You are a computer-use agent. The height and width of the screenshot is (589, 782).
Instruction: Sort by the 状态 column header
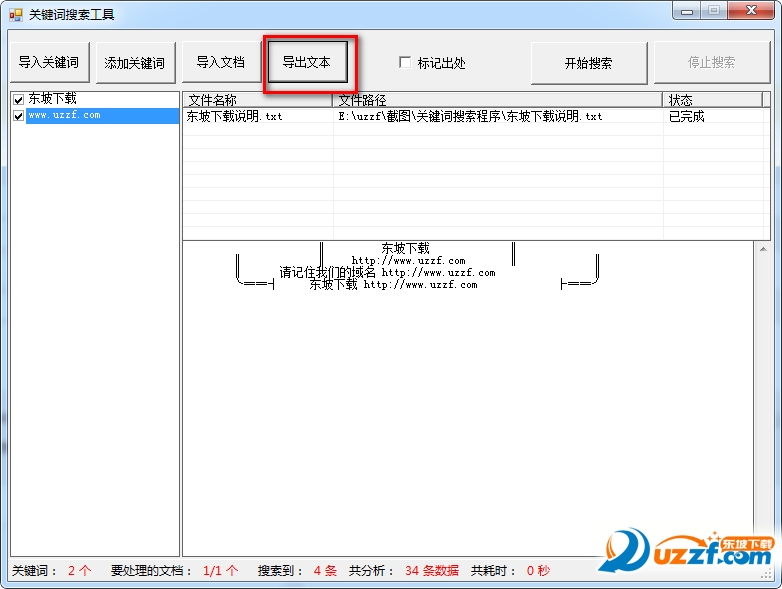pyautogui.click(x=713, y=100)
